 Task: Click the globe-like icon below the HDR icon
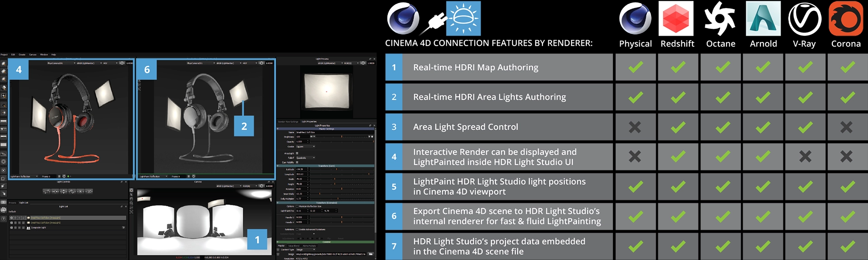click(x=3, y=210)
